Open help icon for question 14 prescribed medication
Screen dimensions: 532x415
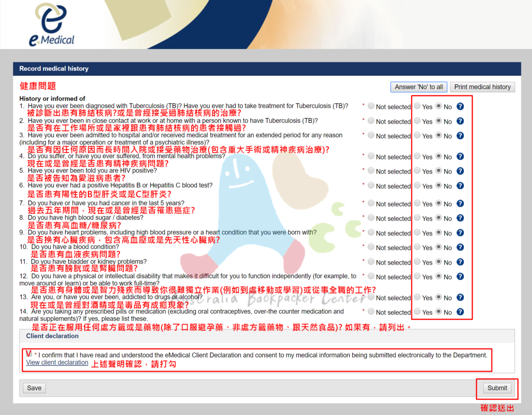pyautogui.click(x=460, y=312)
